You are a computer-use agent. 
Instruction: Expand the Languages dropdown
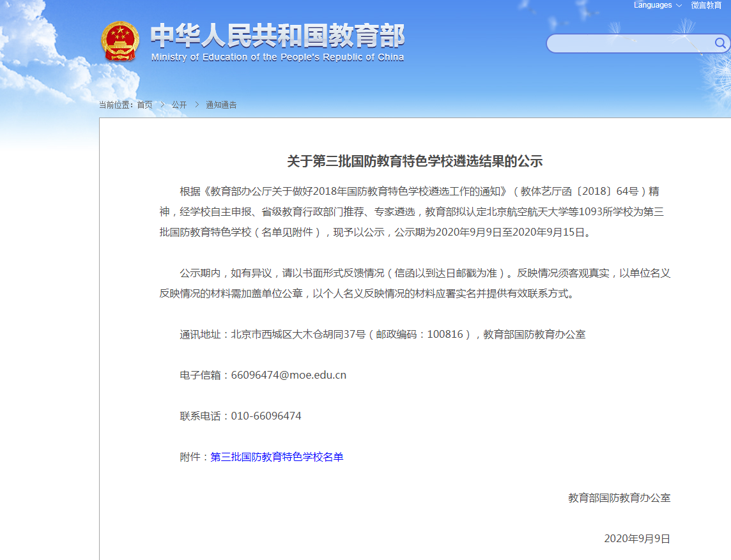pyautogui.click(x=657, y=5)
